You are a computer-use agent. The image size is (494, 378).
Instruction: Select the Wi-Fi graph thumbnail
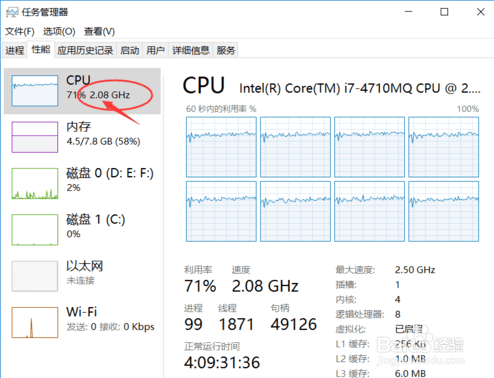coord(35,322)
